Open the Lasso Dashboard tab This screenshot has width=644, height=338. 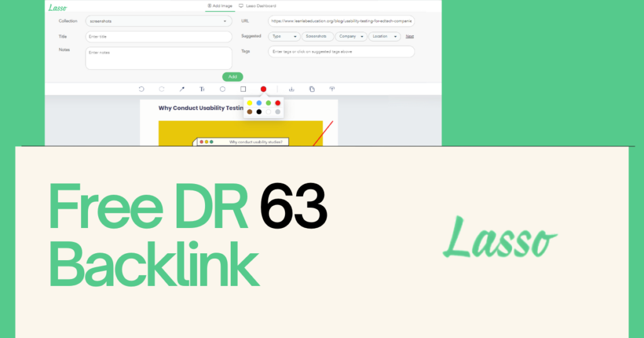point(257,6)
